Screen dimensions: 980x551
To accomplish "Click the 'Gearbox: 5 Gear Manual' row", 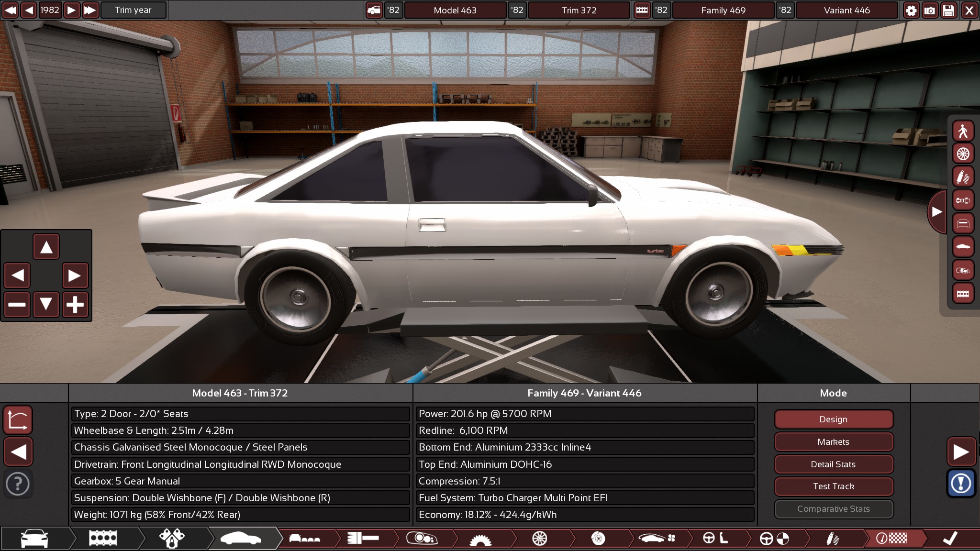I will (241, 481).
